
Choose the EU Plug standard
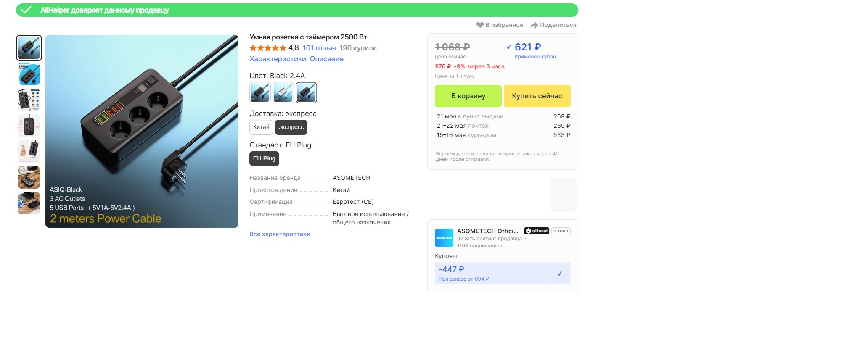coord(264,159)
